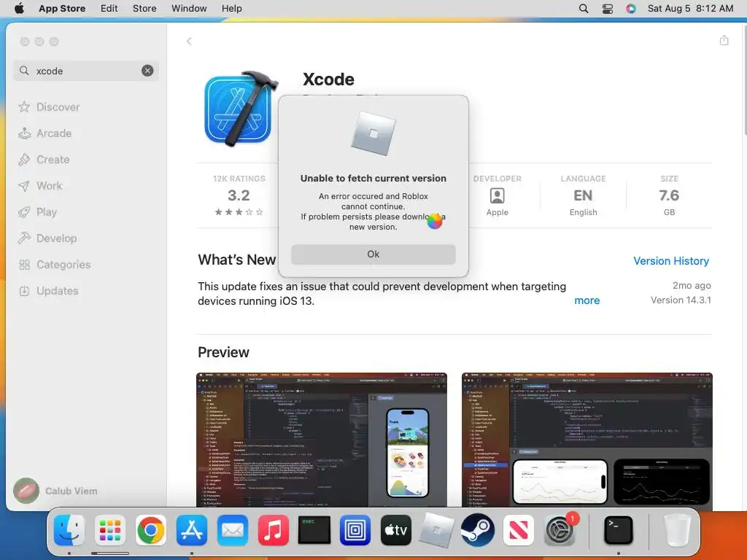
Task: Open Spotlight search in menu bar
Action: coord(583,9)
